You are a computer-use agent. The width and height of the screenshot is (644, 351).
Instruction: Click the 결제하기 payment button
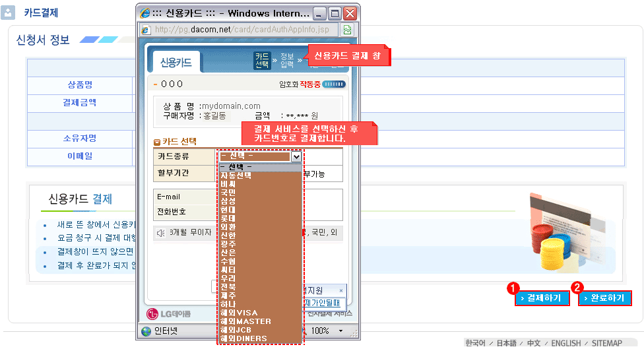click(x=541, y=298)
